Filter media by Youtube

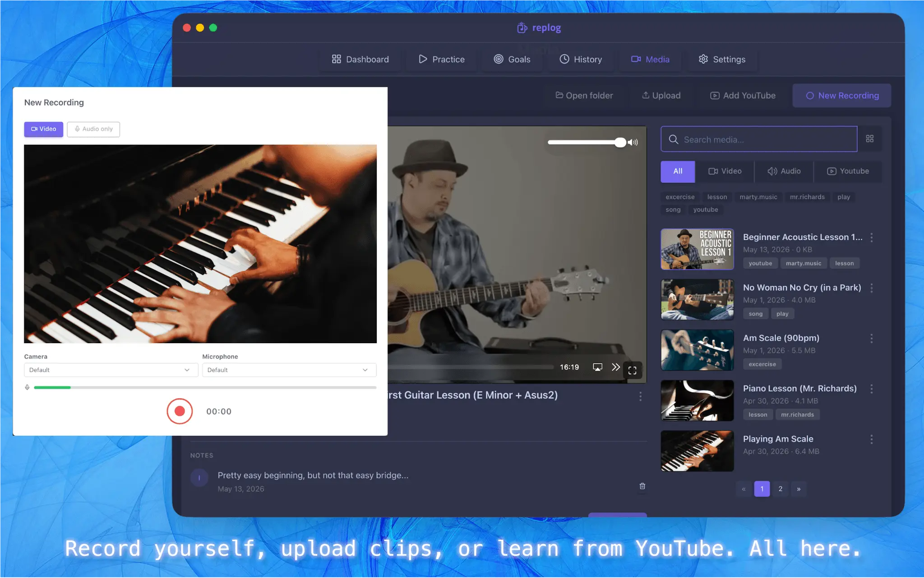tap(848, 172)
